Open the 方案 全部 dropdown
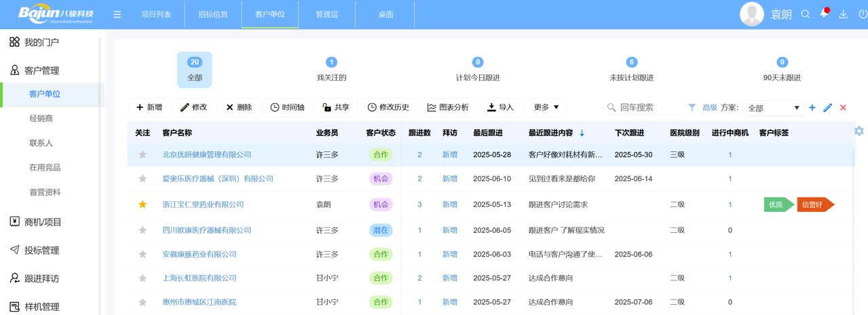The height and width of the screenshot is (315, 868). [x=773, y=108]
